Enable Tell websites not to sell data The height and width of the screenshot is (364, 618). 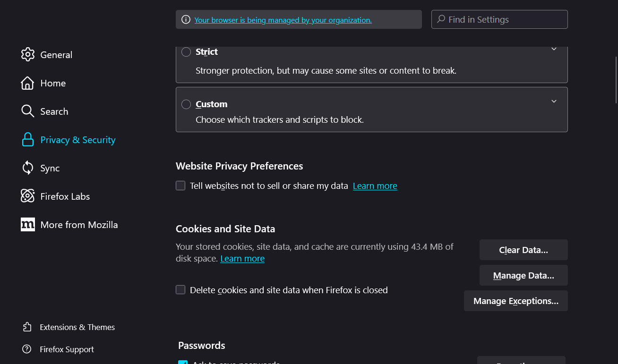pyautogui.click(x=180, y=186)
